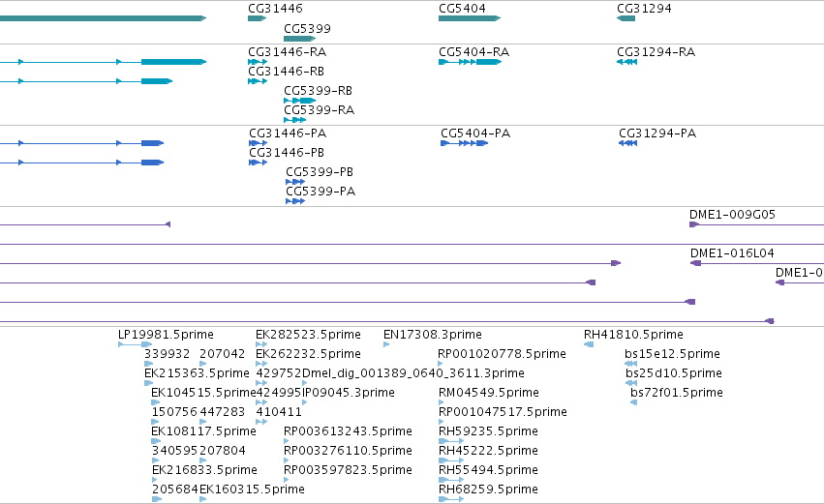Screen dimensions: 824x504
Task: Click the CG5404-PA protein label
Action: (475, 133)
